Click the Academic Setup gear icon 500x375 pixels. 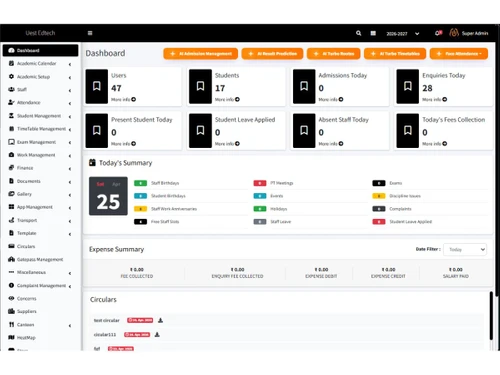point(11,76)
